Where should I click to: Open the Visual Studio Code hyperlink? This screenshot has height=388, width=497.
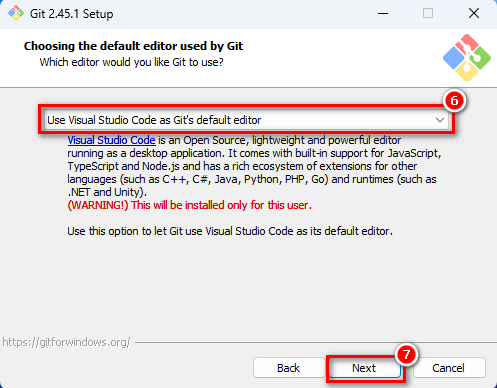click(x=111, y=140)
